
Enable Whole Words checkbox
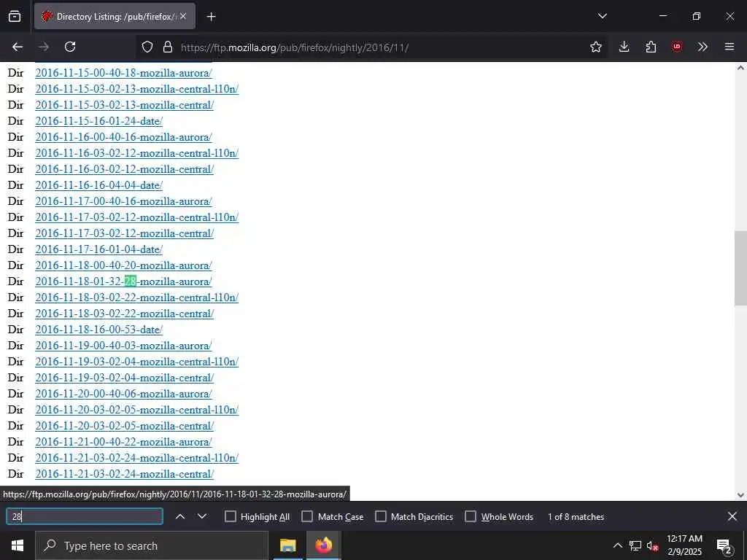(471, 517)
